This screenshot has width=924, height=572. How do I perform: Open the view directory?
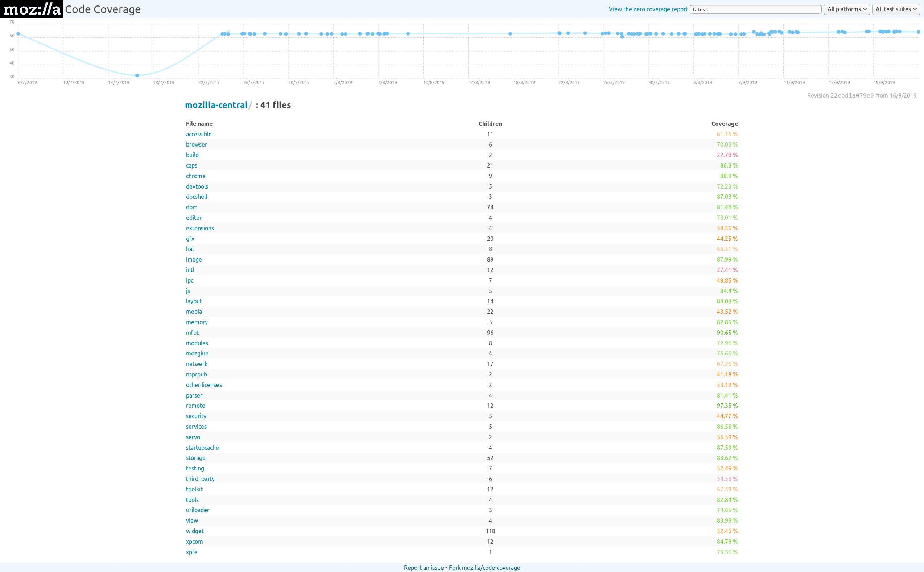click(192, 520)
